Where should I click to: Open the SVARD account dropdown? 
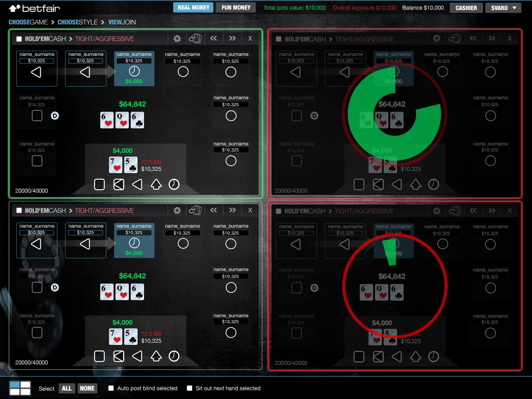coord(503,8)
